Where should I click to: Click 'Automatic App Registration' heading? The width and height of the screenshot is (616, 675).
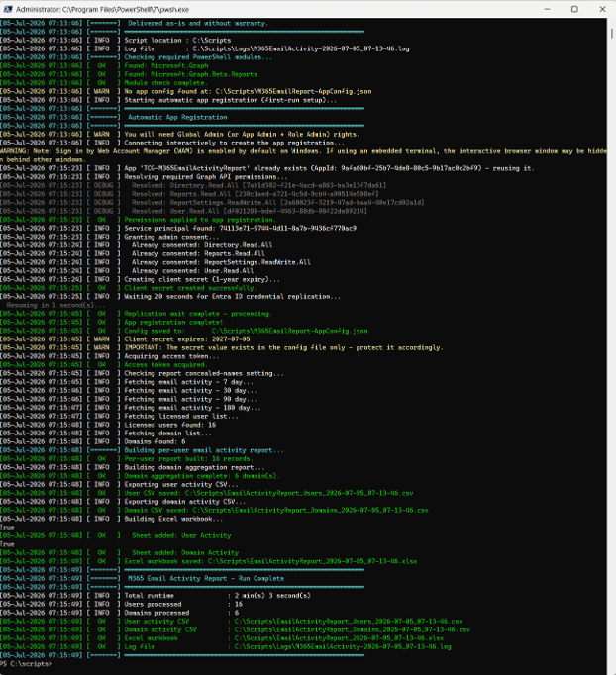point(177,117)
